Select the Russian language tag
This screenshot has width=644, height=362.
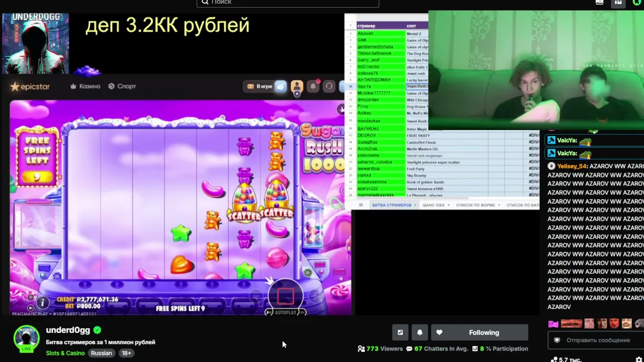point(101,353)
